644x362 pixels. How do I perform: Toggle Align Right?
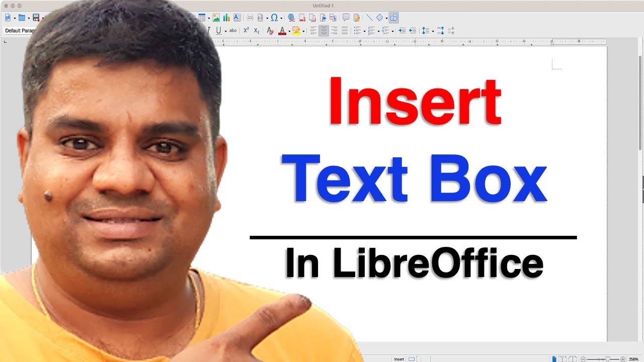point(334,31)
